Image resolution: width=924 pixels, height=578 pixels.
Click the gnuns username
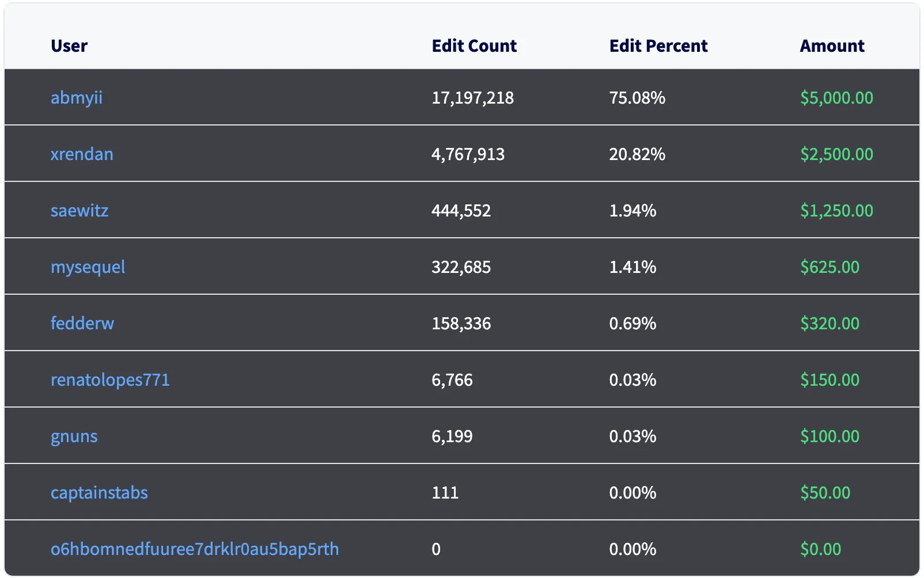(74, 436)
